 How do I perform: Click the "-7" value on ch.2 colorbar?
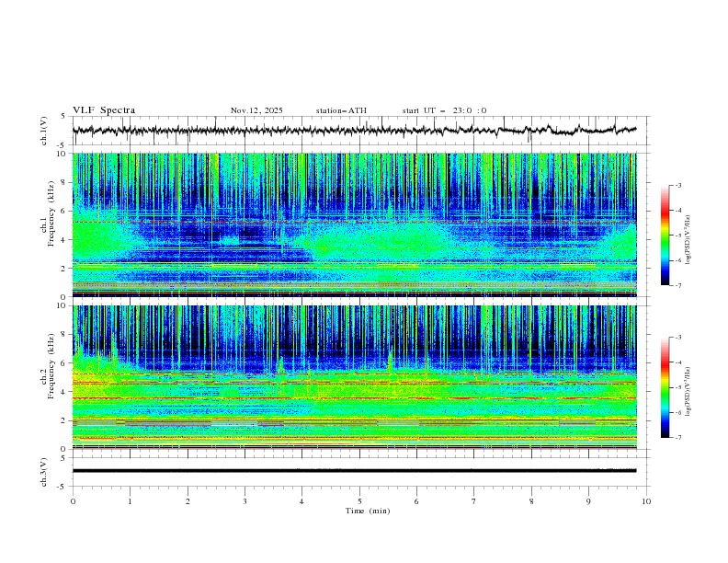(677, 438)
